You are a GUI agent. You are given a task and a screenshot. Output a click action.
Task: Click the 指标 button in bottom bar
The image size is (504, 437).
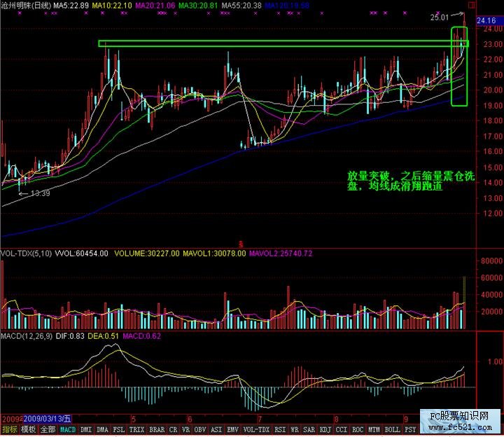[x=10, y=429]
